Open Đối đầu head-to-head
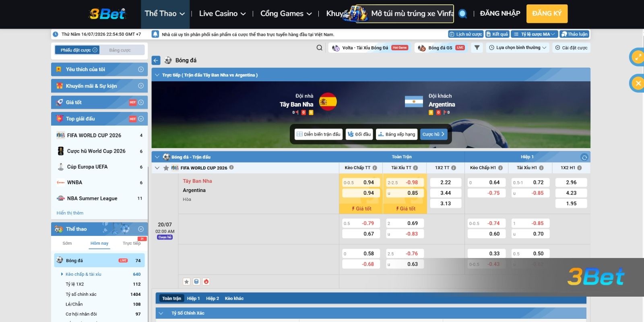 coord(359,134)
